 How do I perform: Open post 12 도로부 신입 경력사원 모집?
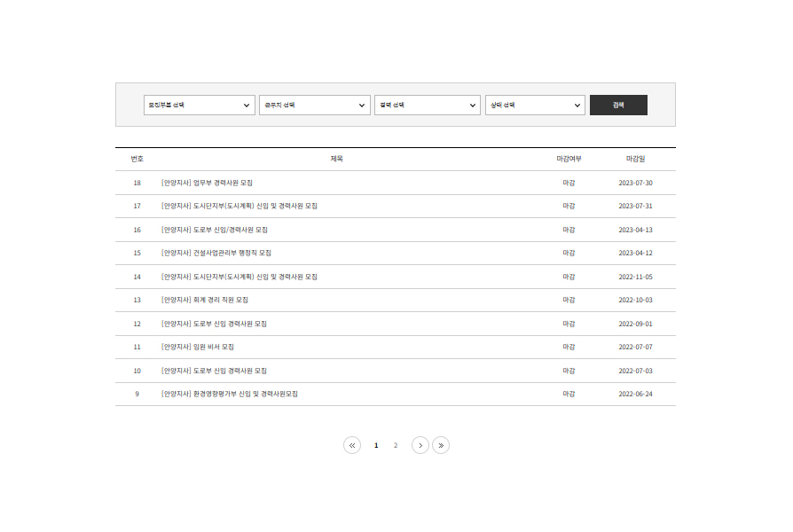[x=214, y=324]
